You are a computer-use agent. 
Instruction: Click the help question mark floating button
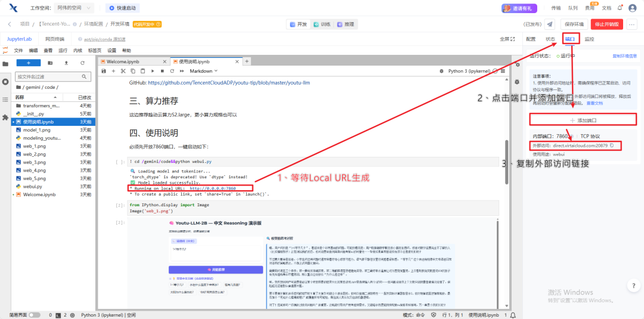[x=634, y=285]
